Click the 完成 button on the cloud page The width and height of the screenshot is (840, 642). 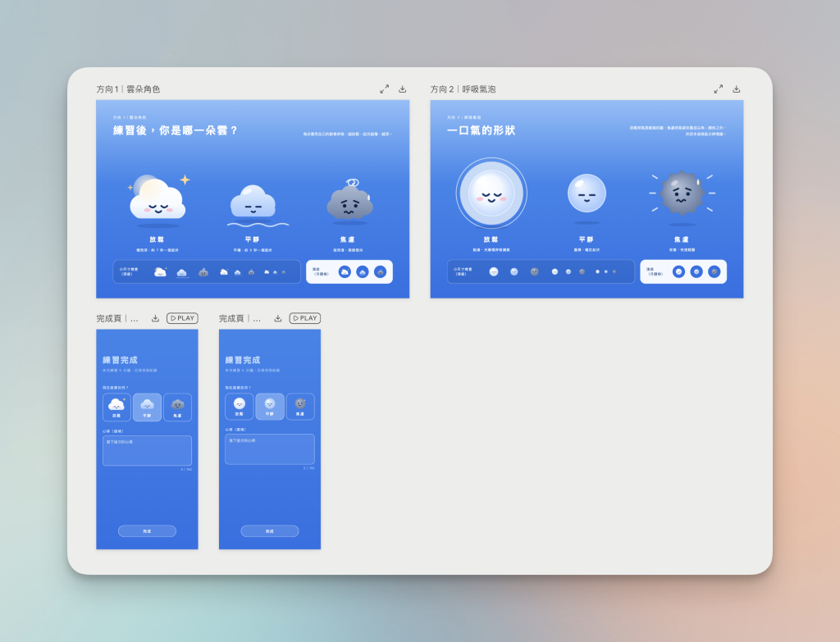point(148,531)
